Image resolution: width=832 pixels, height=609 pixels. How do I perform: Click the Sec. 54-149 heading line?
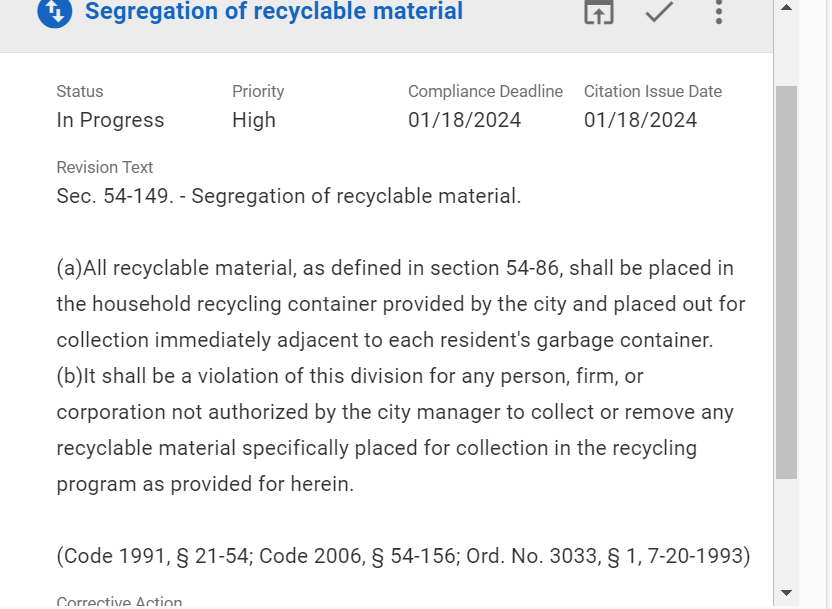pos(289,196)
